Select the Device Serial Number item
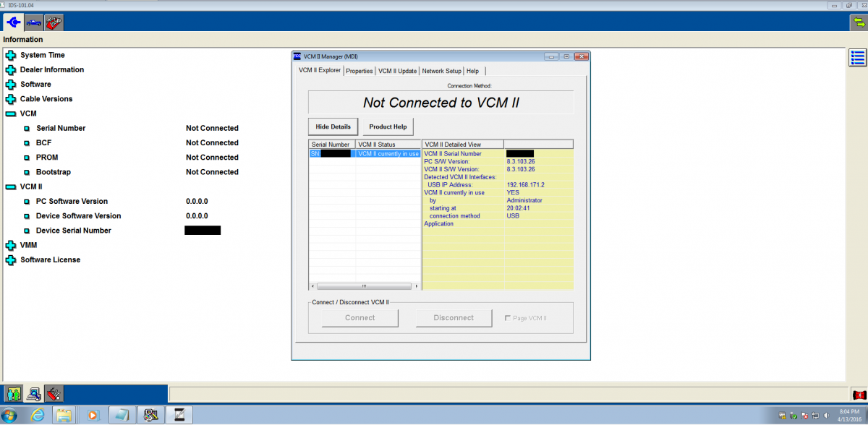This screenshot has height=425, width=868. point(74,231)
